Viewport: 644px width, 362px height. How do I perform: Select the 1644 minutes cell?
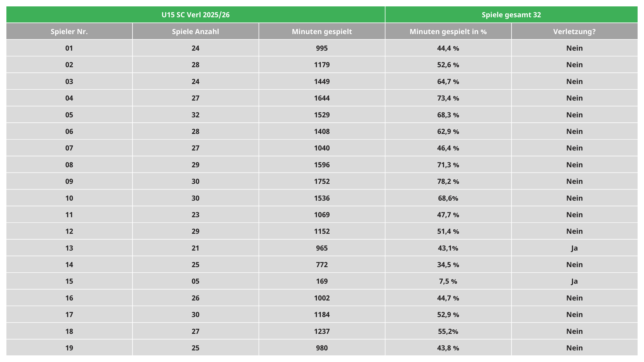click(x=322, y=98)
